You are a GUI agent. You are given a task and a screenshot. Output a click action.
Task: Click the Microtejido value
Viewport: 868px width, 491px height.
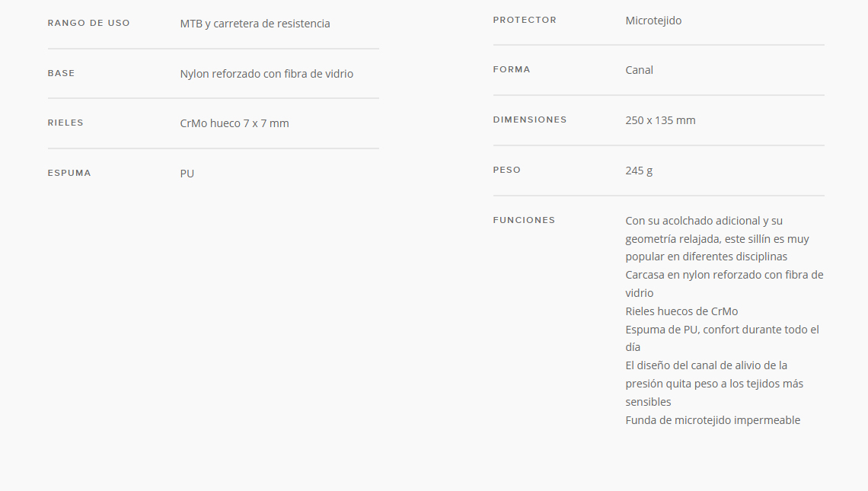[x=653, y=21]
